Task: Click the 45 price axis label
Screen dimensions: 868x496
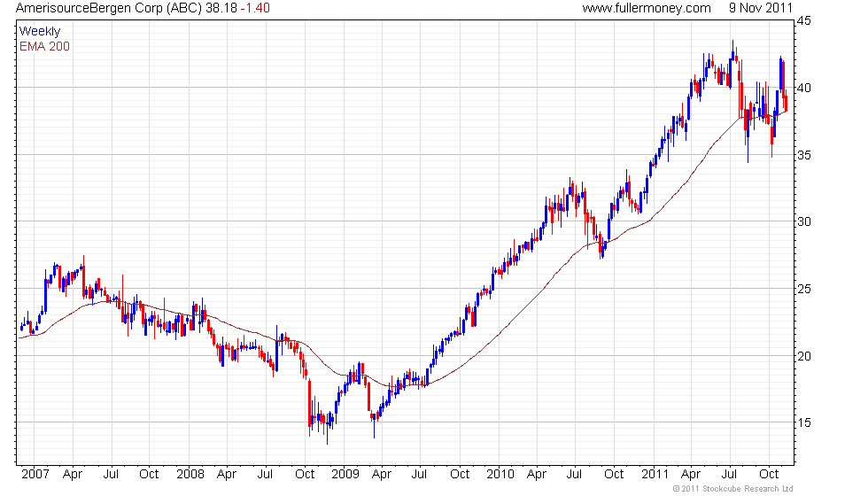Action: (x=804, y=21)
